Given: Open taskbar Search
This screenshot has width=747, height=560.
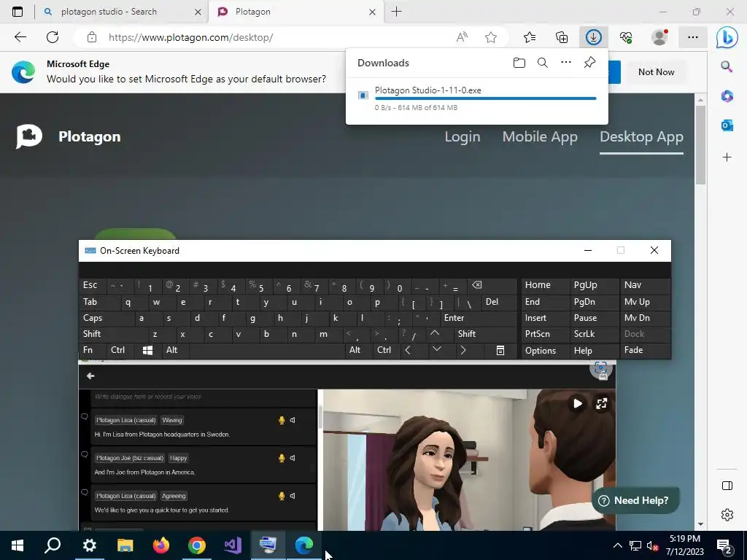Looking at the screenshot, I should [x=53, y=545].
